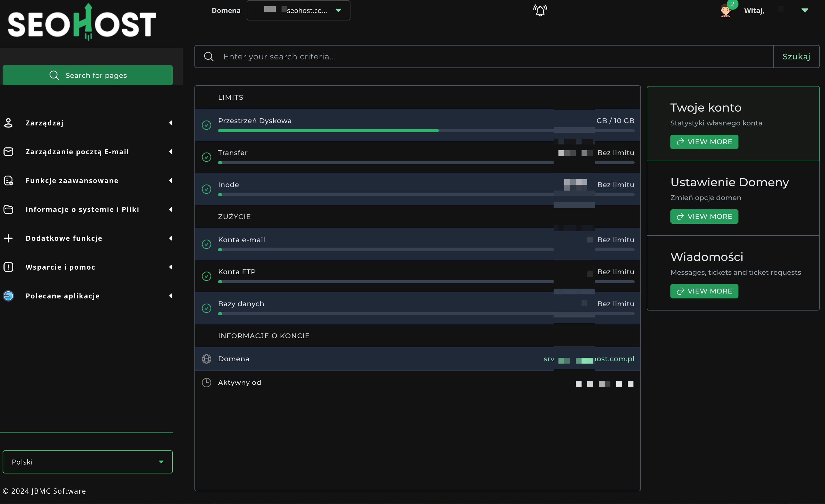Click the e-mail envelope sidebar icon
This screenshot has height=504, width=825.
[x=8, y=152]
